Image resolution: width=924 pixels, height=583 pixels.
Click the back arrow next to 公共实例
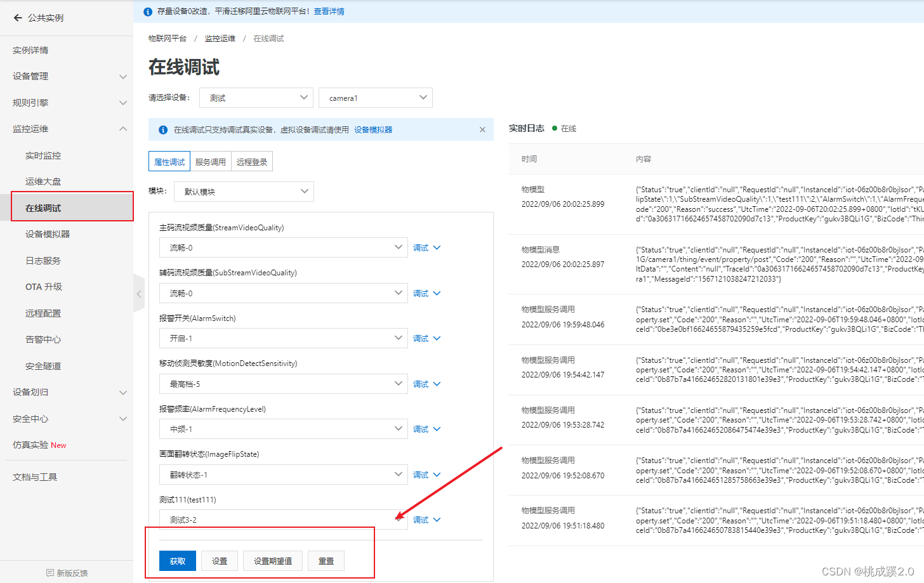18,18
